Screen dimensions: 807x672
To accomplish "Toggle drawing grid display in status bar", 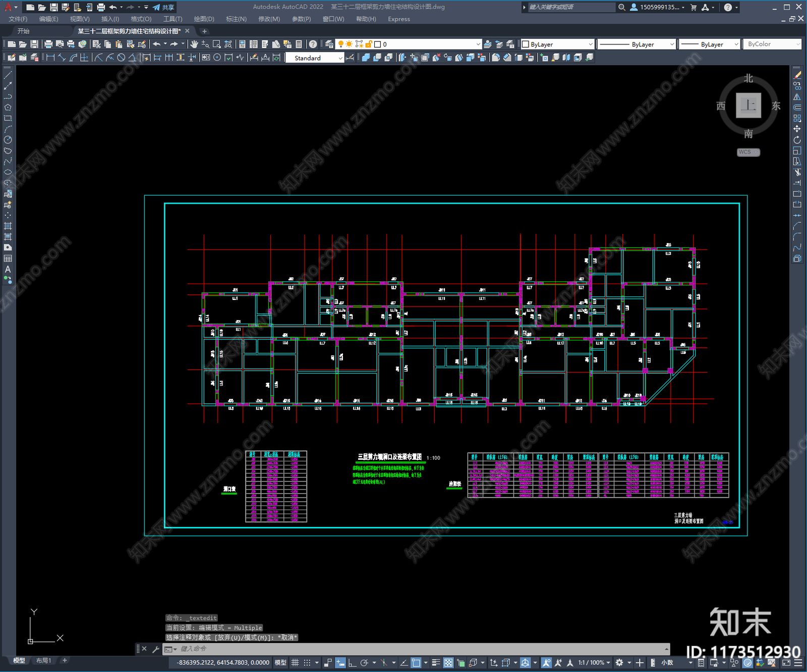I will coord(295,662).
